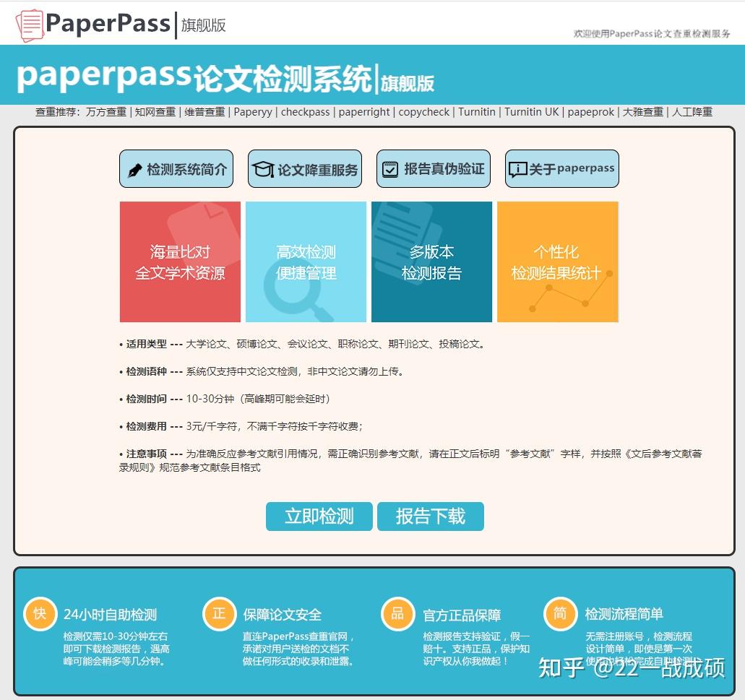Click the checklist icon on 报告真伪验证
This screenshot has width=745, height=700.
pos(392,168)
